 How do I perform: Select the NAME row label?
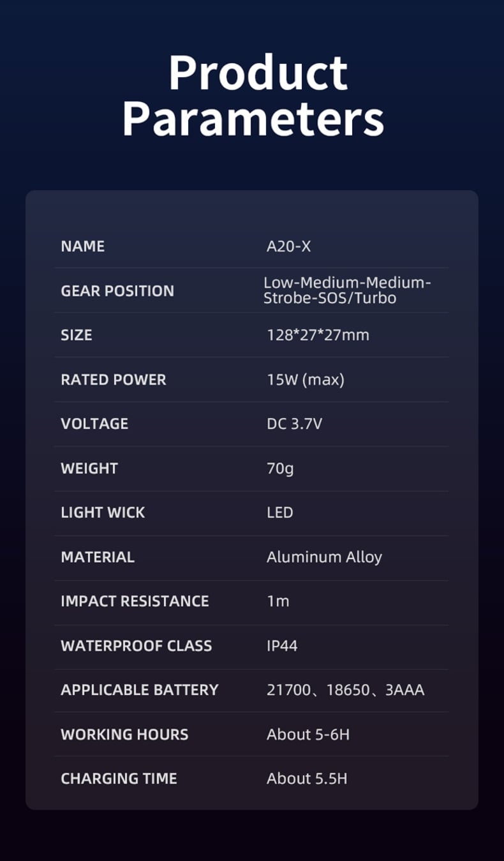tap(82, 246)
